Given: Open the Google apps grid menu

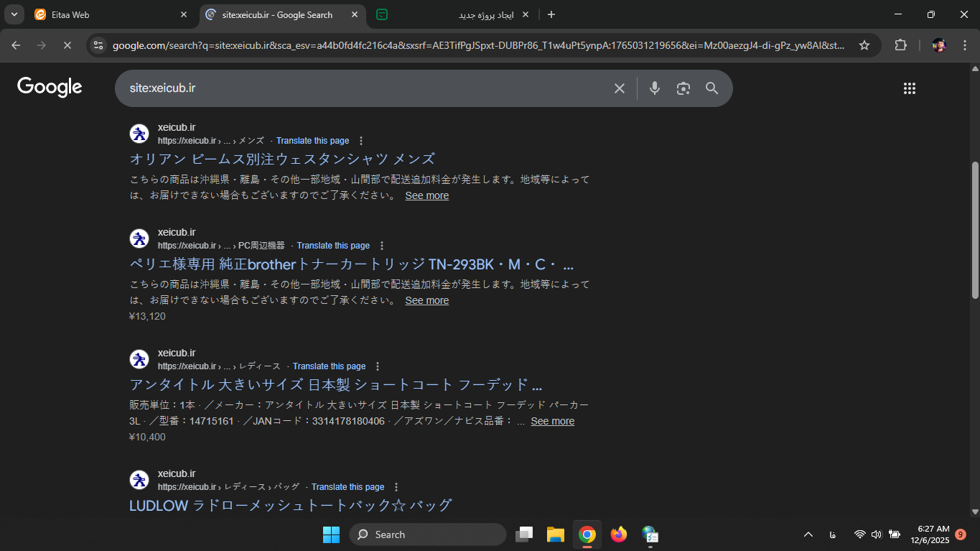Looking at the screenshot, I should [x=909, y=88].
